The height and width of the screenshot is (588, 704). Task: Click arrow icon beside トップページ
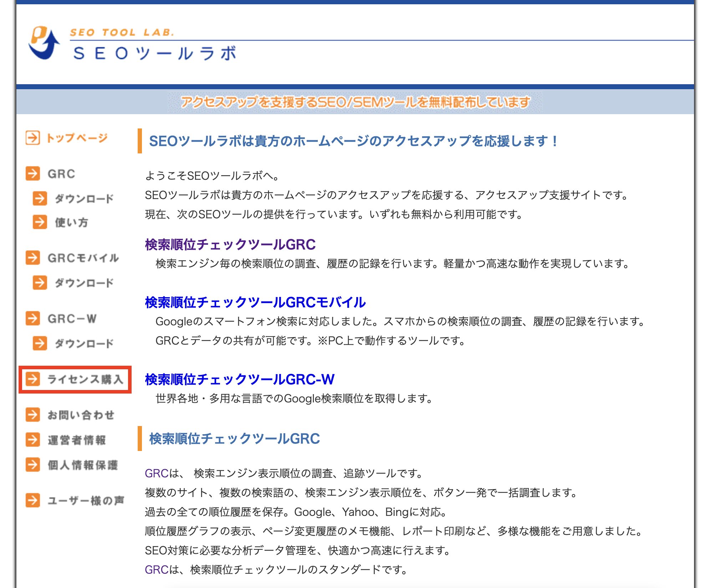click(32, 138)
